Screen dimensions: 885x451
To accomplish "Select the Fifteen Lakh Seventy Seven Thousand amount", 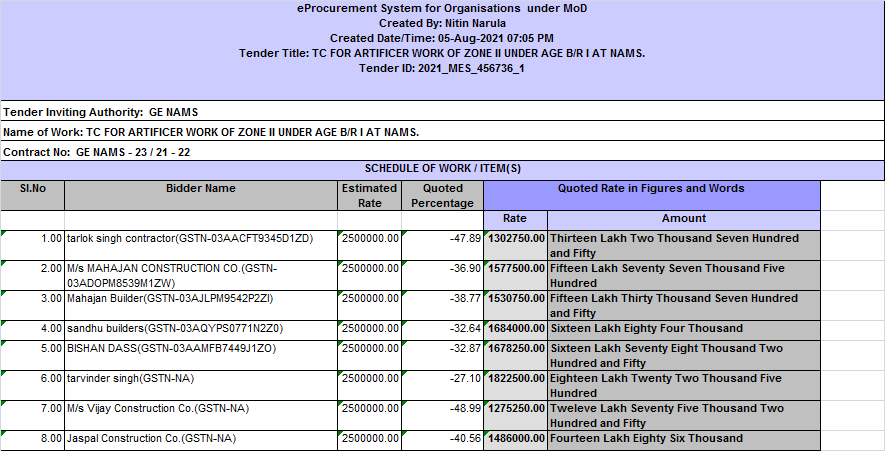I will coord(684,275).
